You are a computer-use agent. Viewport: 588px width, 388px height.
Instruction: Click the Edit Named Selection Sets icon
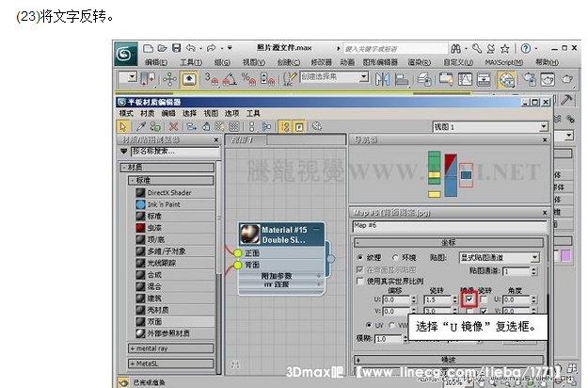(289, 79)
